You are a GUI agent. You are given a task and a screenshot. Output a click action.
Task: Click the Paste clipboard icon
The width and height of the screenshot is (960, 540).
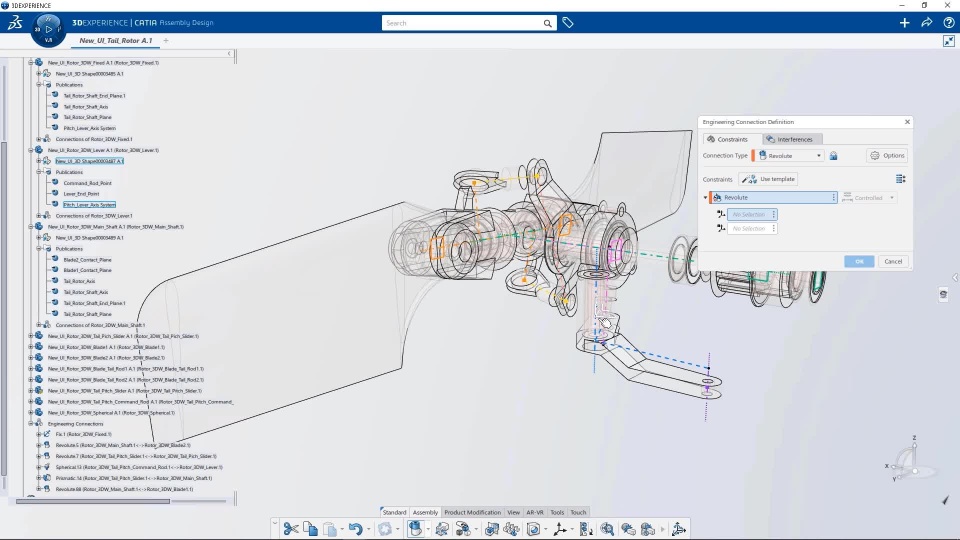click(x=329, y=529)
